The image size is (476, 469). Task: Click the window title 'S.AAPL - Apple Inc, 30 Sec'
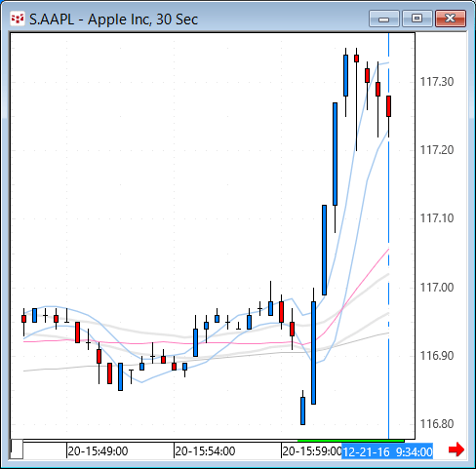click(x=113, y=20)
